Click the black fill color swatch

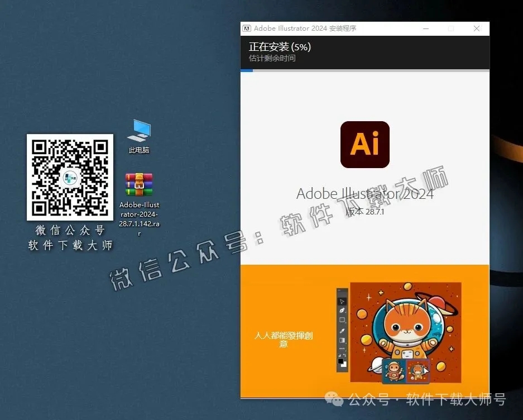340,361
